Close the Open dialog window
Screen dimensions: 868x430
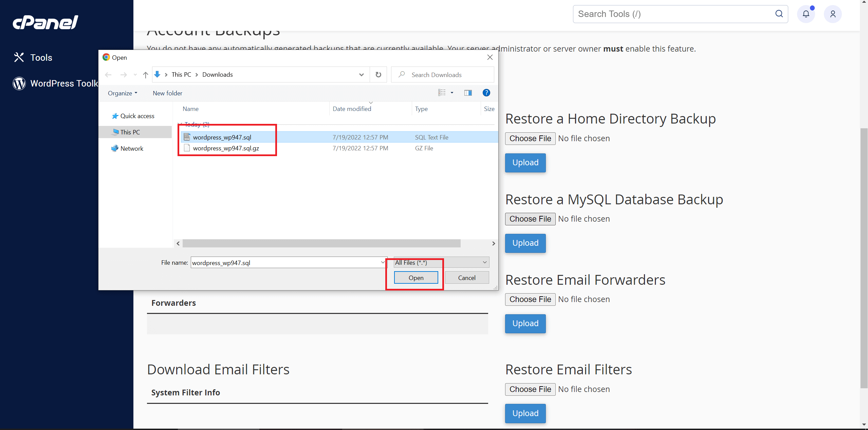(x=490, y=57)
